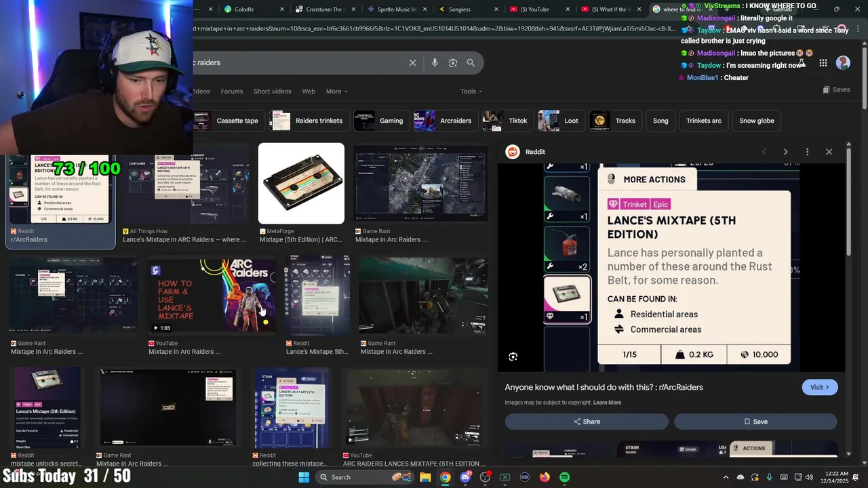Open three-dot options in image preview
The image size is (868, 488).
tap(807, 152)
